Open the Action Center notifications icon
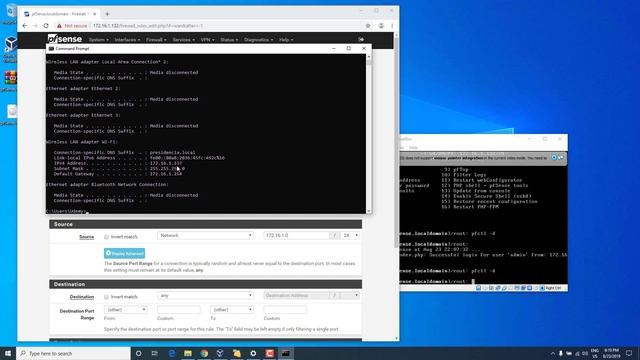The image size is (640, 360). tap(629, 353)
